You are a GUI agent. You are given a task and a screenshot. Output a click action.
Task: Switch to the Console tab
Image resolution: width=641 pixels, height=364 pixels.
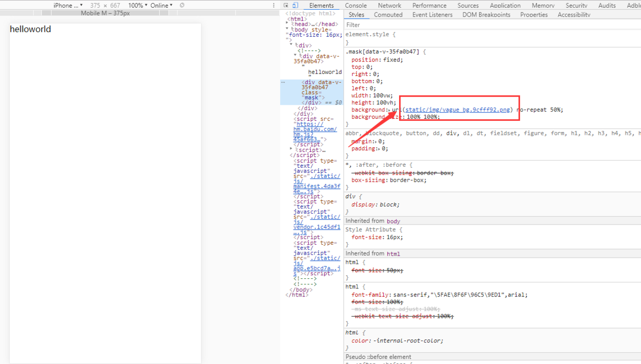tap(356, 5)
